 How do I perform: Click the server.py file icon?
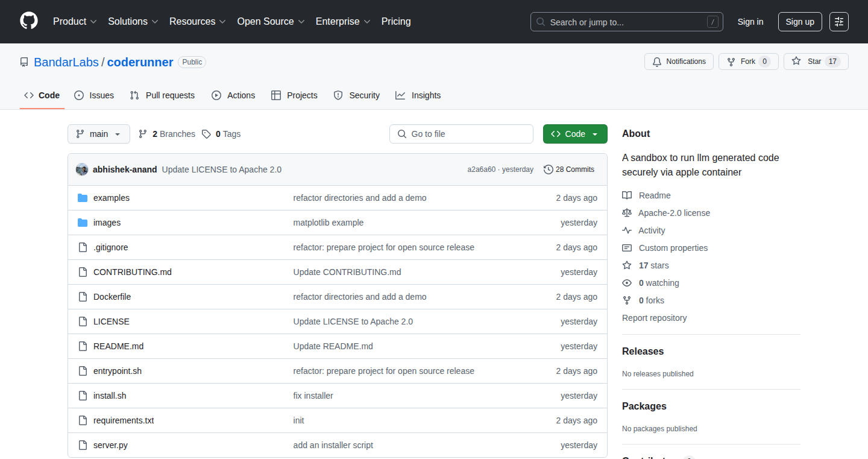click(83, 445)
